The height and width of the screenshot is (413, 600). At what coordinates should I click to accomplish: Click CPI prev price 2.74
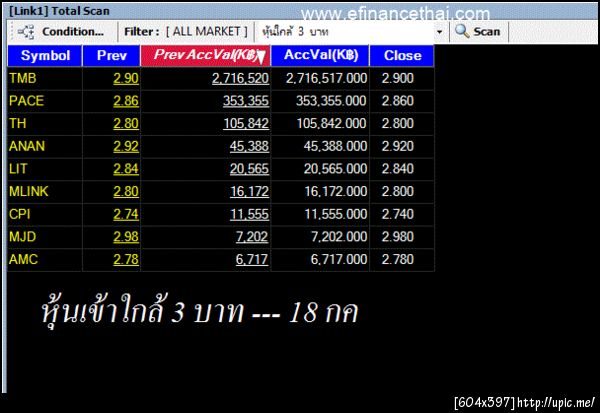click(126, 214)
